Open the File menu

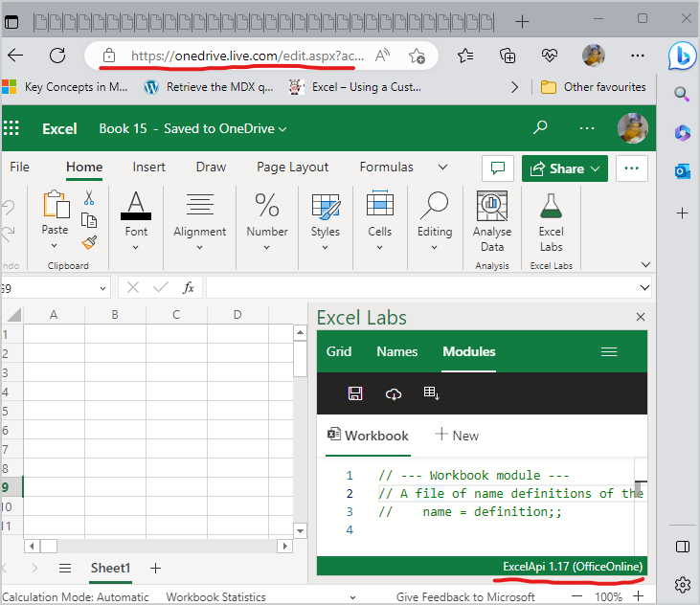pyautogui.click(x=20, y=167)
